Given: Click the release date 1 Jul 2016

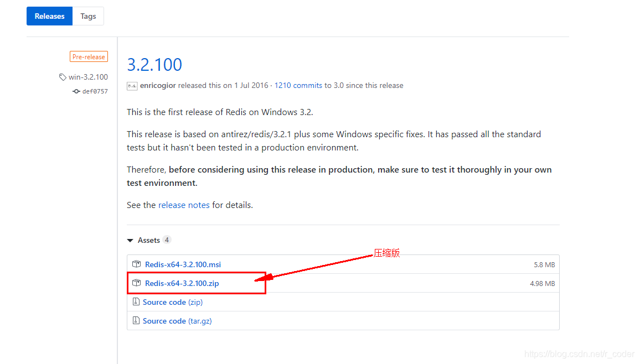Looking at the screenshot, I should pyautogui.click(x=251, y=86).
